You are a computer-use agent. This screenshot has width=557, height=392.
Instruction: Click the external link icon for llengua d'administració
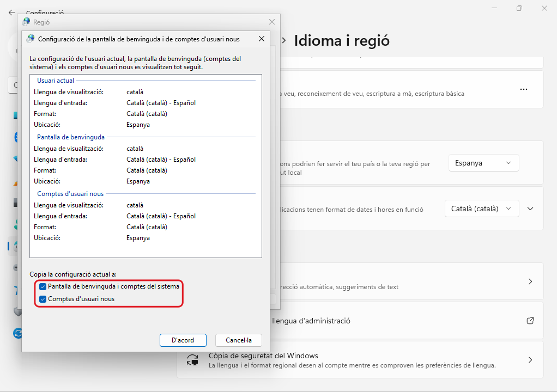530,321
